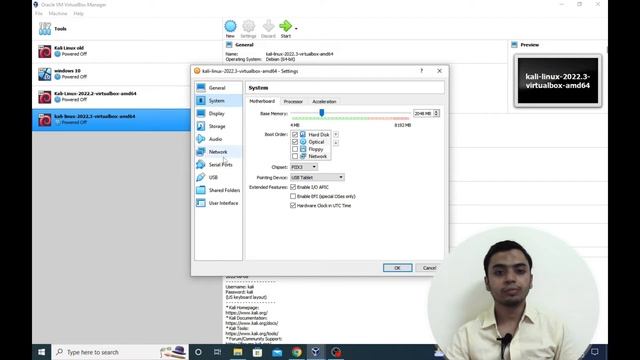Open Cortana circle icon on taskbar
This screenshot has width=640, height=360.
coord(198,352)
